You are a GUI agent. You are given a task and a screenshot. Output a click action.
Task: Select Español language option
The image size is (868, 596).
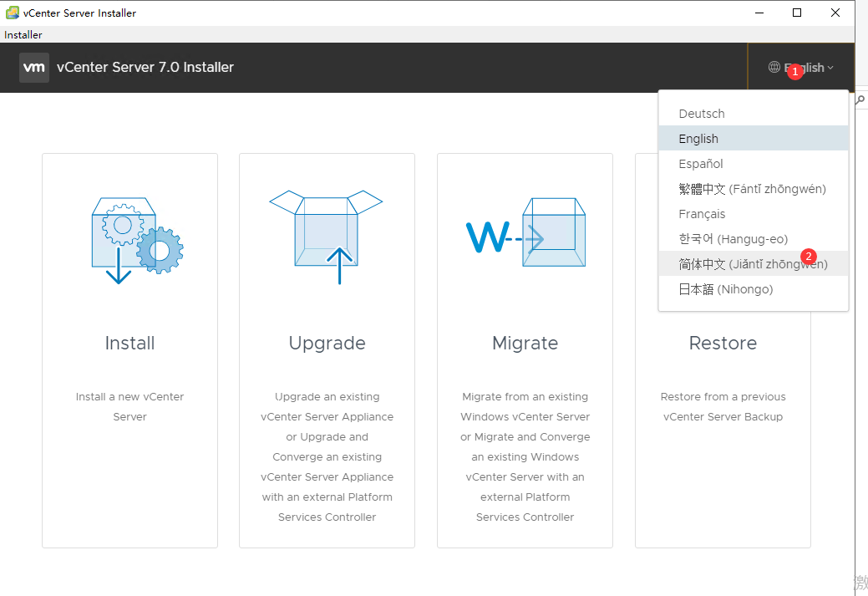tap(701, 164)
